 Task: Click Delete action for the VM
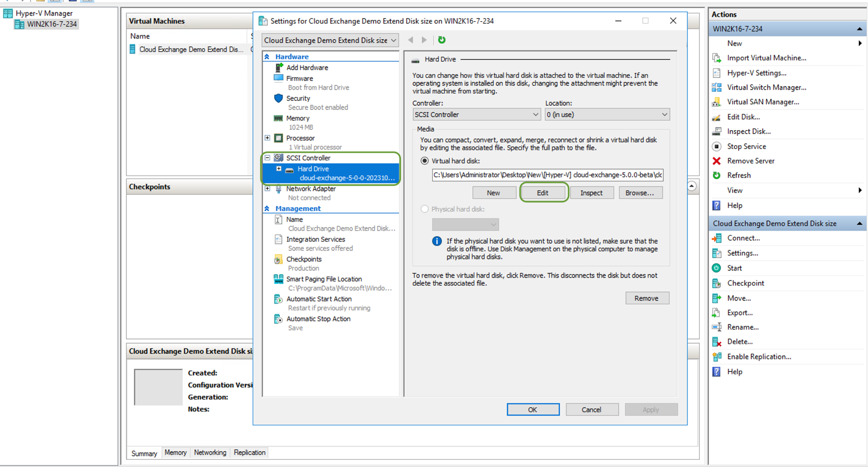tap(740, 342)
